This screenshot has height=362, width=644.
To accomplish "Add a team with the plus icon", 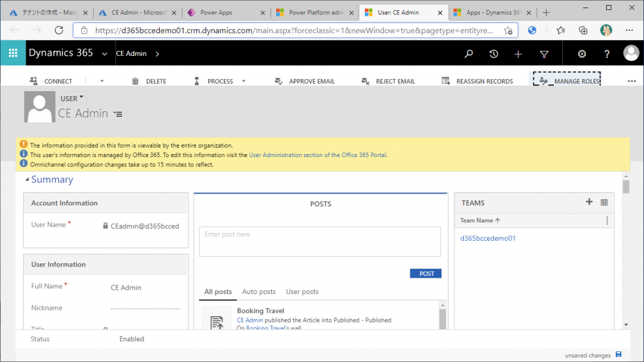I will (x=589, y=202).
